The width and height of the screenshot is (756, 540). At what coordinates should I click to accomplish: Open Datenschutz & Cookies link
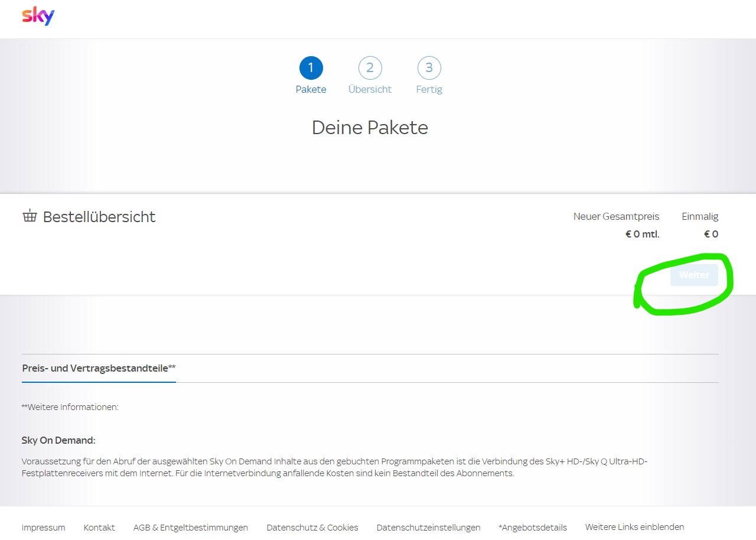[312, 528]
